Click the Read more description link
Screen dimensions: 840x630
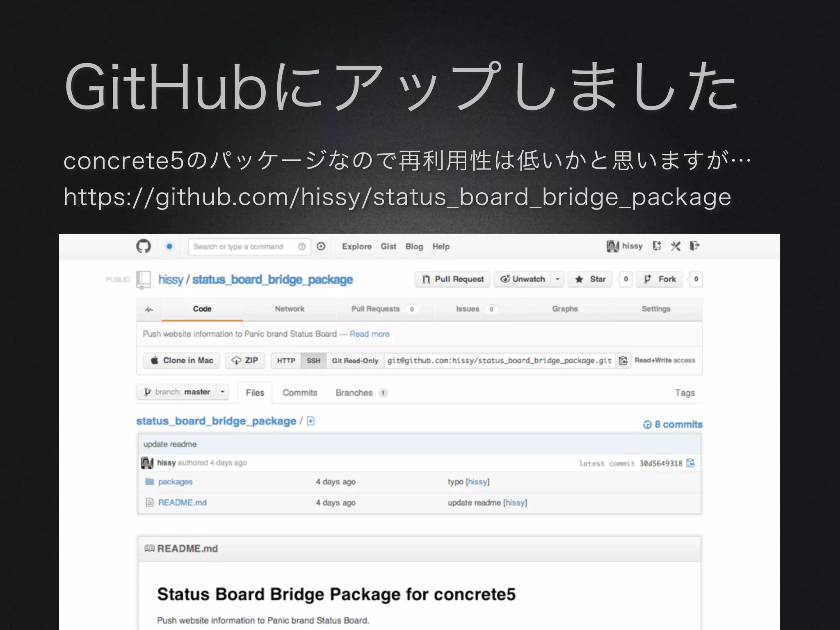click(370, 334)
